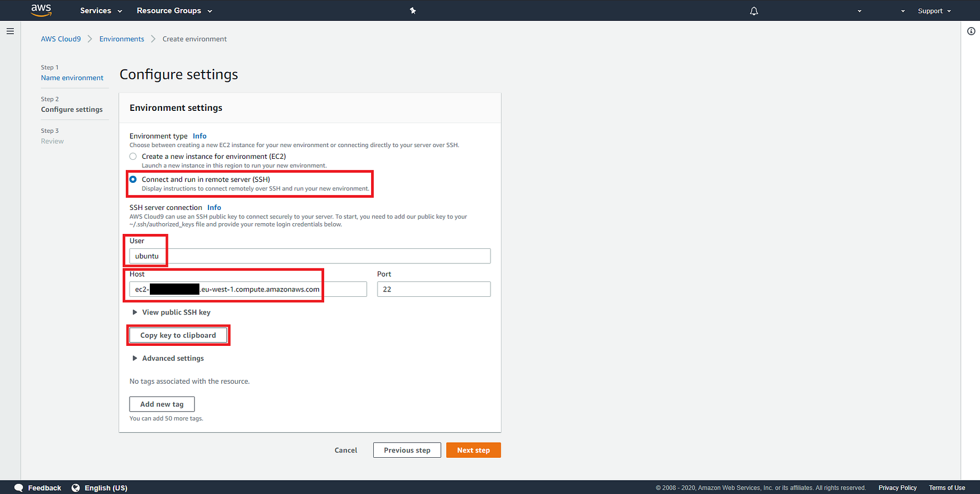980x494 pixels.
Task: Open the Resource Groups dropdown
Action: pyautogui.click(x=174, y=11)
